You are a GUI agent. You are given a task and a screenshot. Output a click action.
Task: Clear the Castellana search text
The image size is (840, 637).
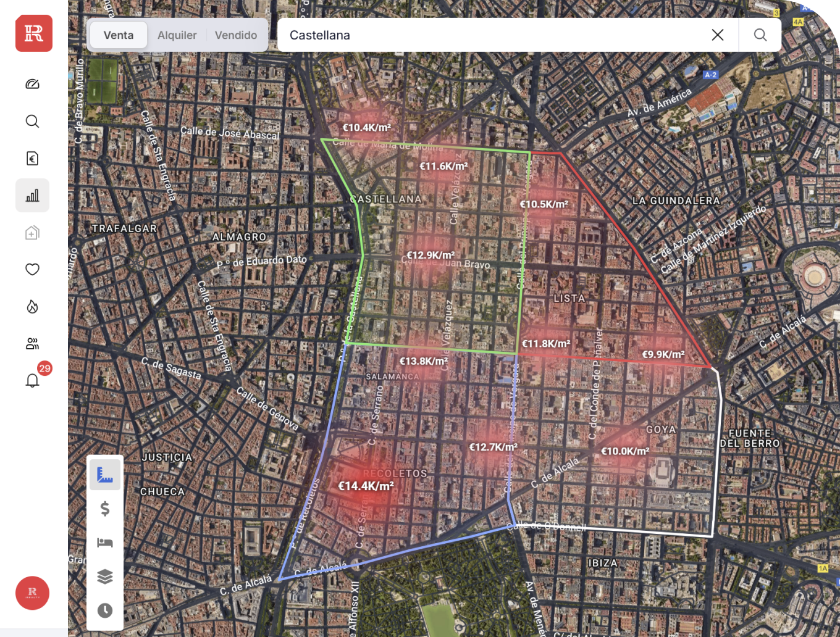(718, 35)
